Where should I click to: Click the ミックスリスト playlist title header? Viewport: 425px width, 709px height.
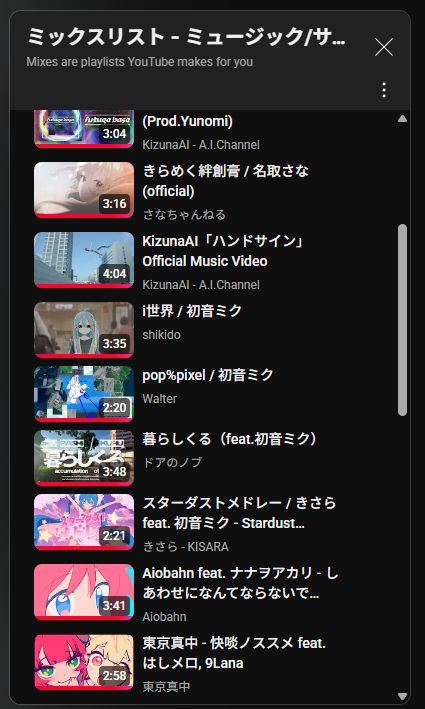[186, 37]
